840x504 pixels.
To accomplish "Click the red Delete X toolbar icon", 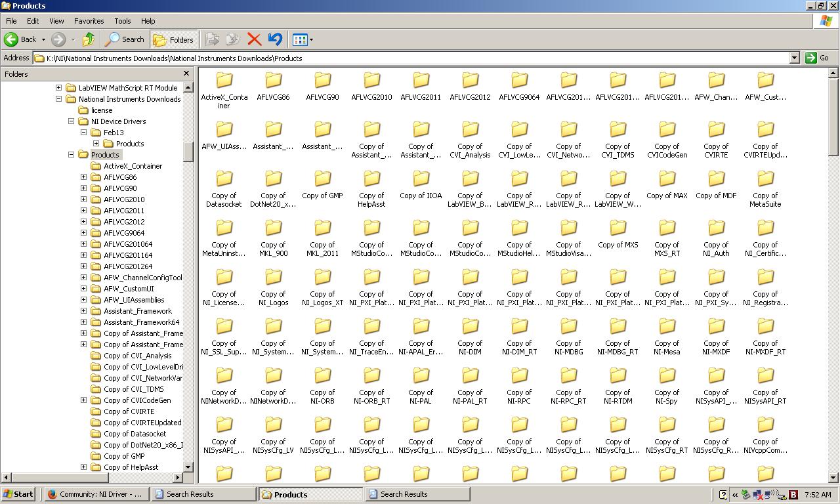I will pos(254,39).
